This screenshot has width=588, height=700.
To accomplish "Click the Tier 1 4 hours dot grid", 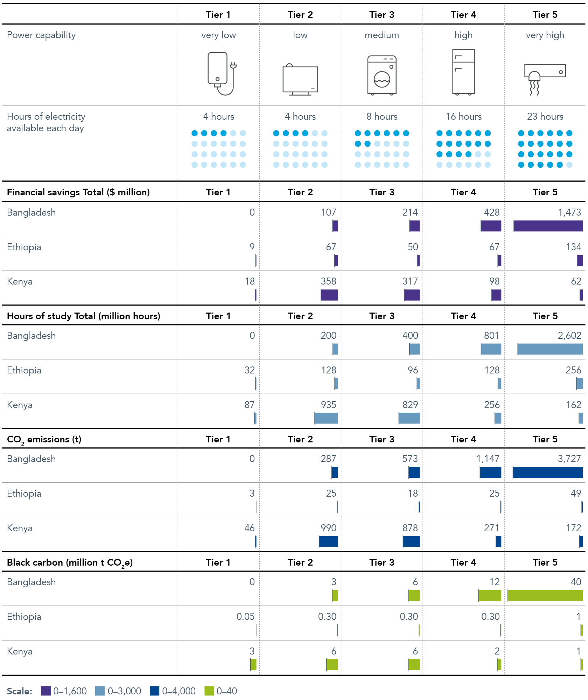I will click(x=219, y=149).
